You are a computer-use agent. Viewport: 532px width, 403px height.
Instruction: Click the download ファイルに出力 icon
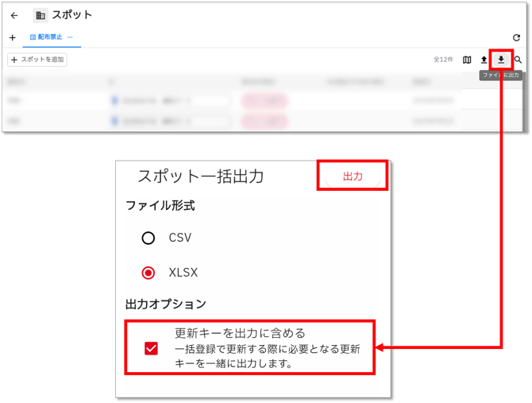coord(501,60)
